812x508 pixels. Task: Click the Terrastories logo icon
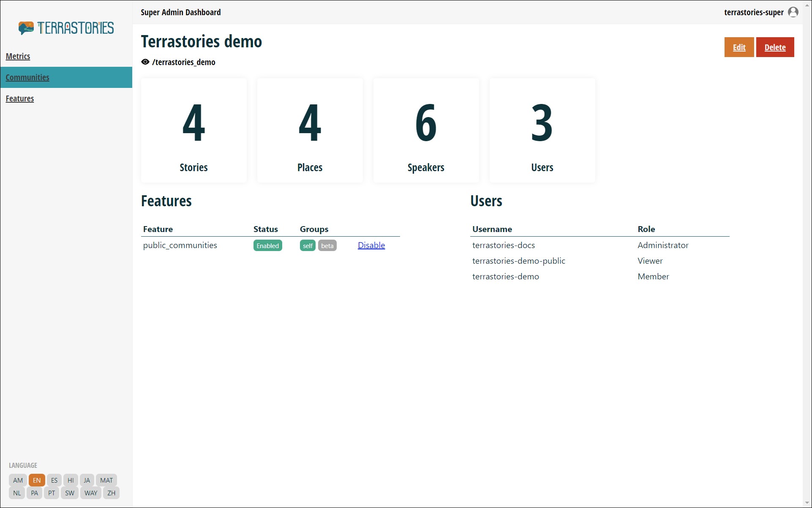[x=26, y=28]
